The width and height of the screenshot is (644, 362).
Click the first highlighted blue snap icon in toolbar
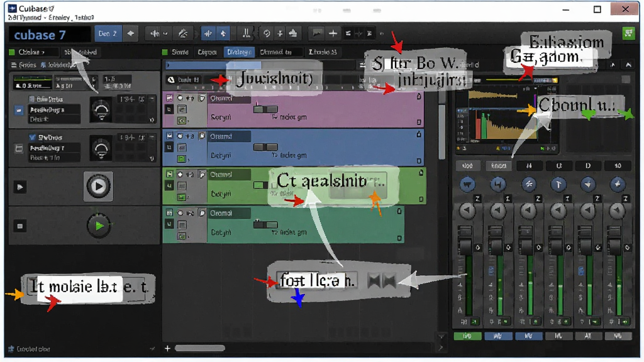click(208, 34)
